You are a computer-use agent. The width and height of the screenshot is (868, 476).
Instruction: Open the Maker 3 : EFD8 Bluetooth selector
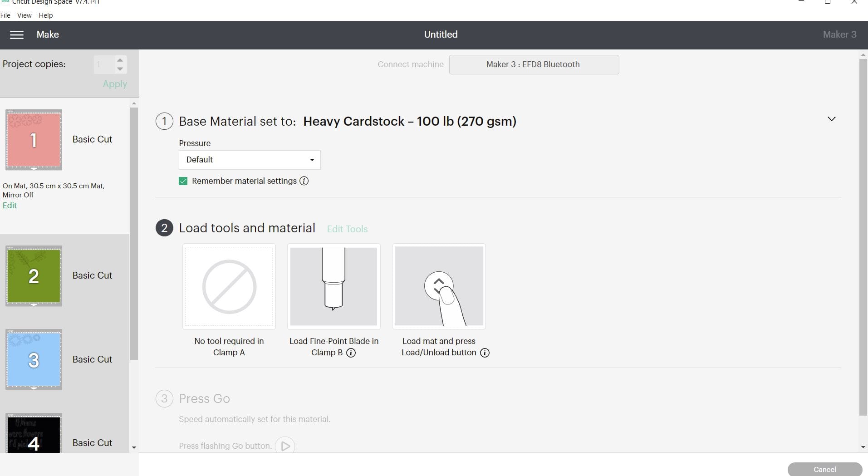(x=534, y=64)
